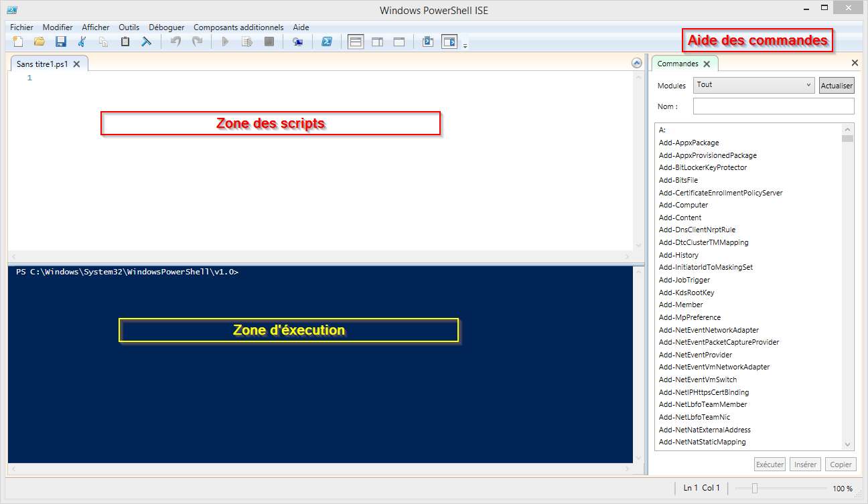
Task: Click the Actualiser button
Action: (x=837, y=86)
